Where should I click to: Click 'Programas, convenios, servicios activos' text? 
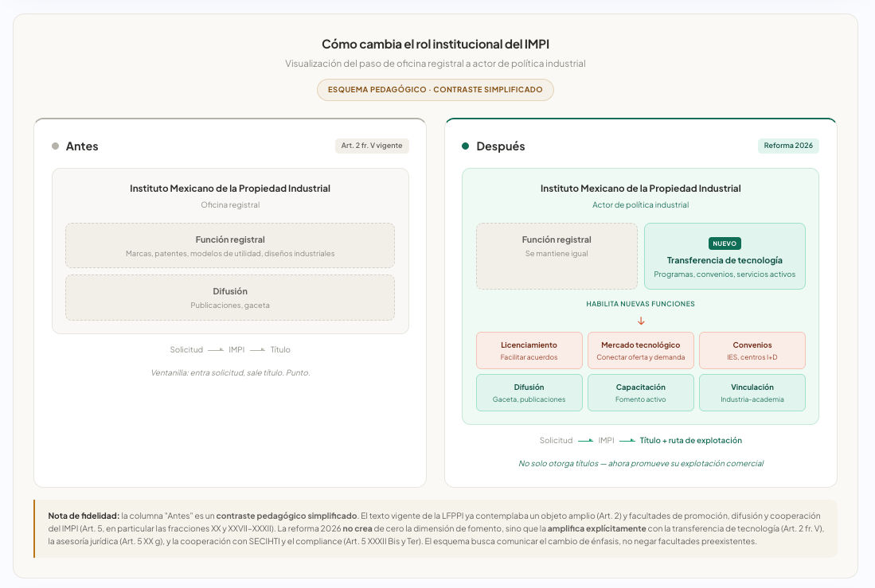(725, 275)
